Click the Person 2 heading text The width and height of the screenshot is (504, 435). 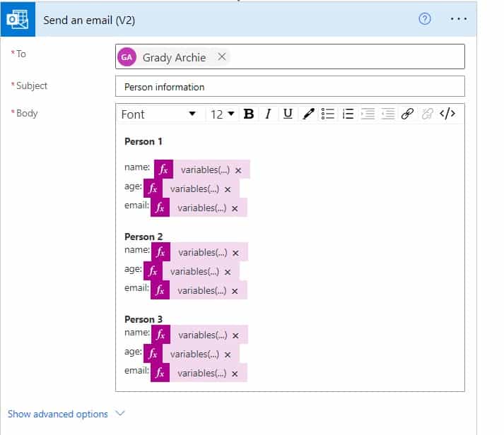[x=143, y=237]
